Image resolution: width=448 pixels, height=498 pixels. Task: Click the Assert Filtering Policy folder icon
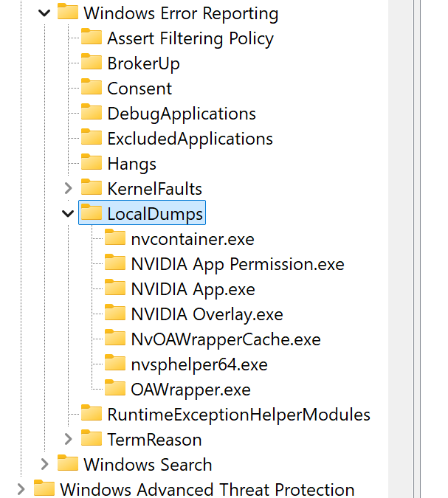click(x=92, y=37)
